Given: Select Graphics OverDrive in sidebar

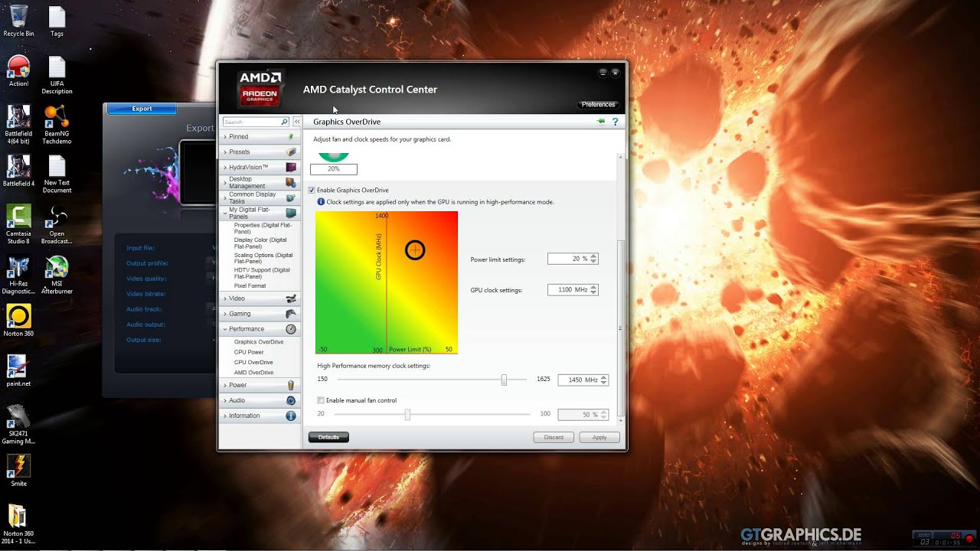Looking at the screenshot, I should [x=259, y=342].
